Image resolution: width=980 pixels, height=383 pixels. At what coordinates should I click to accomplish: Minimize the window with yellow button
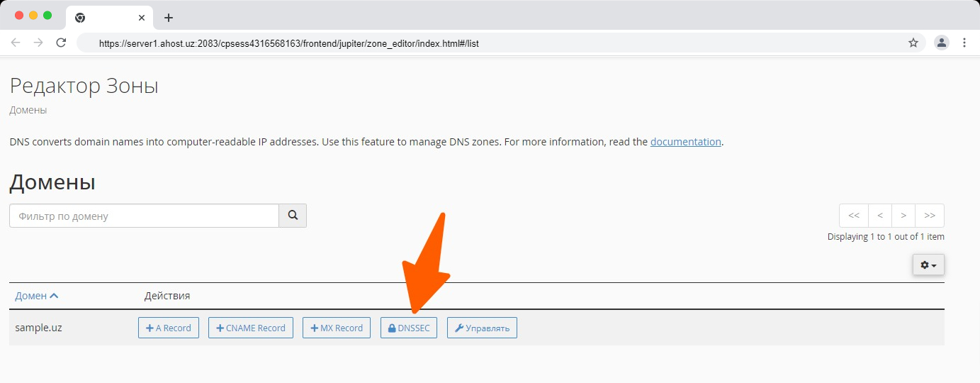point(33,16)
